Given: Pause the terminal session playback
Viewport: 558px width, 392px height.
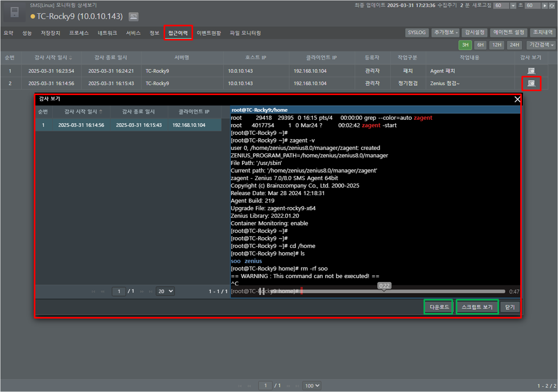Looking at the screenshot, I should coord(262,291).
